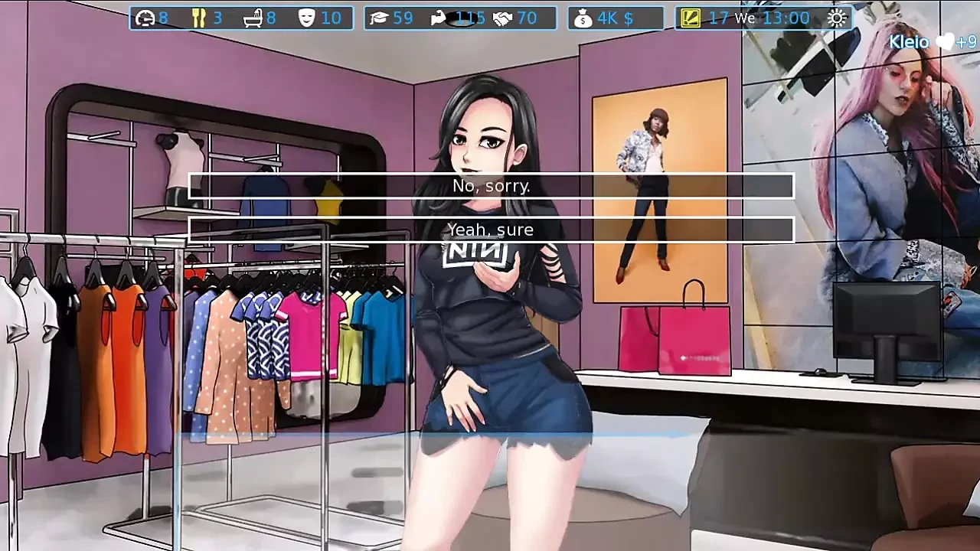Click the money bag icon

tap(584, 18)
